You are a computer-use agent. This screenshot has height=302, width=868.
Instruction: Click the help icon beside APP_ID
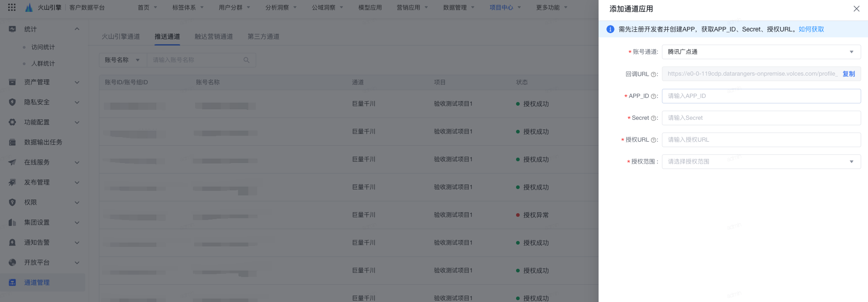coord(654,96)
